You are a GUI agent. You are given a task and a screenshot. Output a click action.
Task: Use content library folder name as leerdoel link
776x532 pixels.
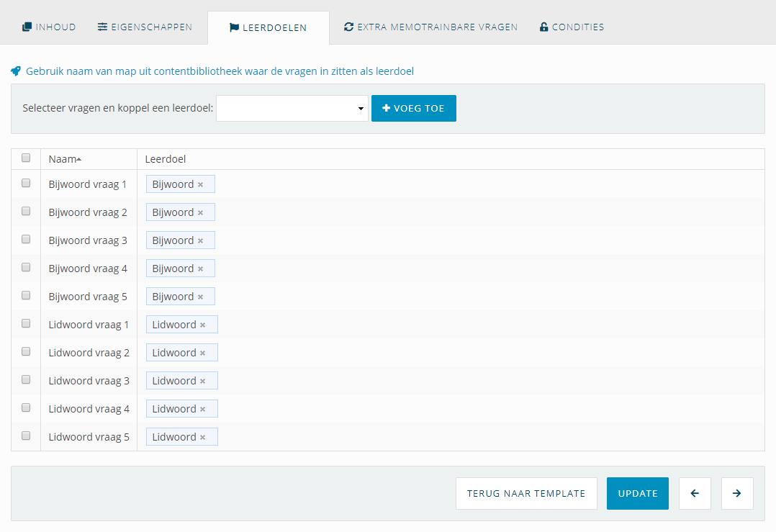pos(220,71)
